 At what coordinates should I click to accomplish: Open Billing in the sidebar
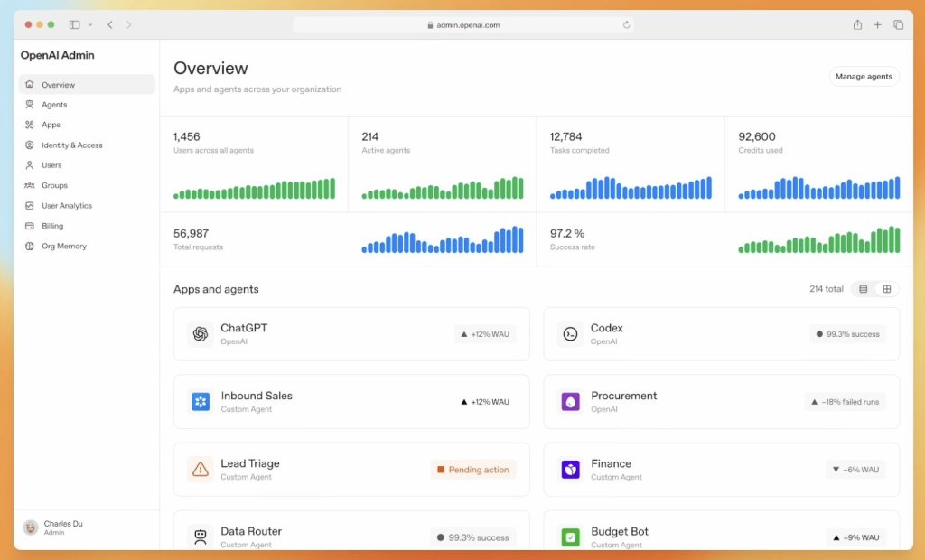coord(52,226)
